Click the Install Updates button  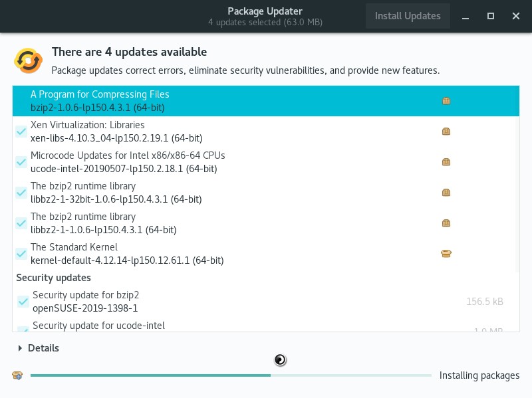coord(408,16)
